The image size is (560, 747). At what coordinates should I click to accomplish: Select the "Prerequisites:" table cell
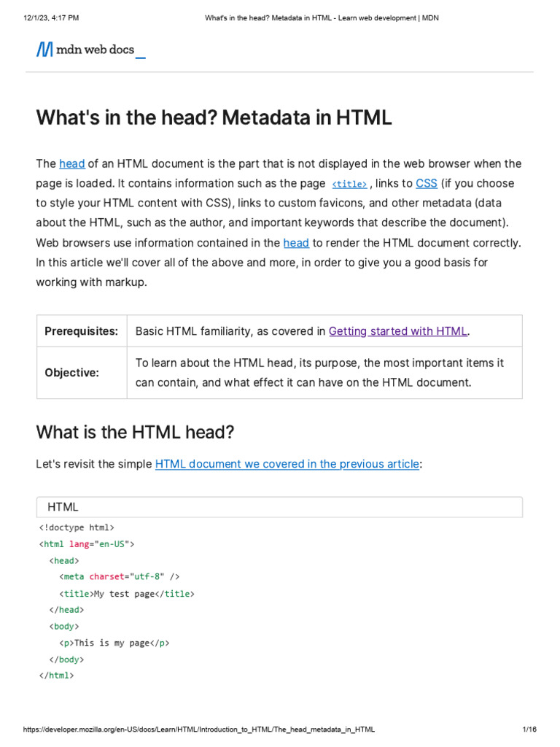81,331
